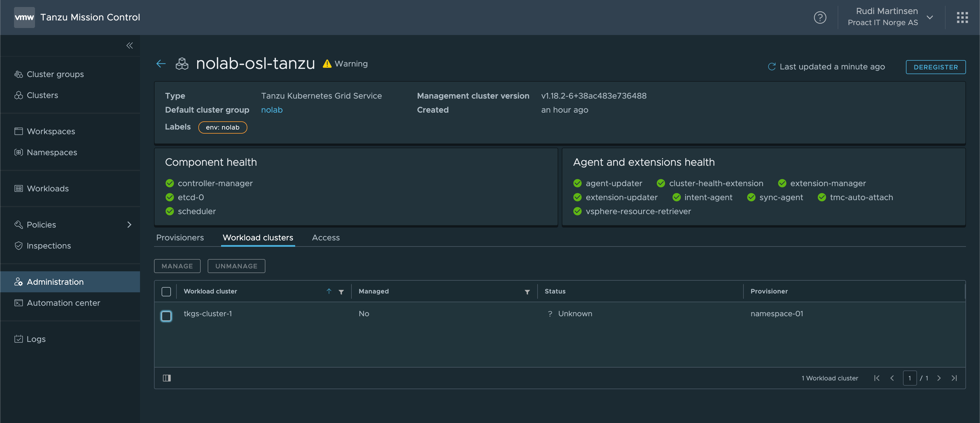Click the Status column header
The image size is (980, 423).
tap(555, 291)
